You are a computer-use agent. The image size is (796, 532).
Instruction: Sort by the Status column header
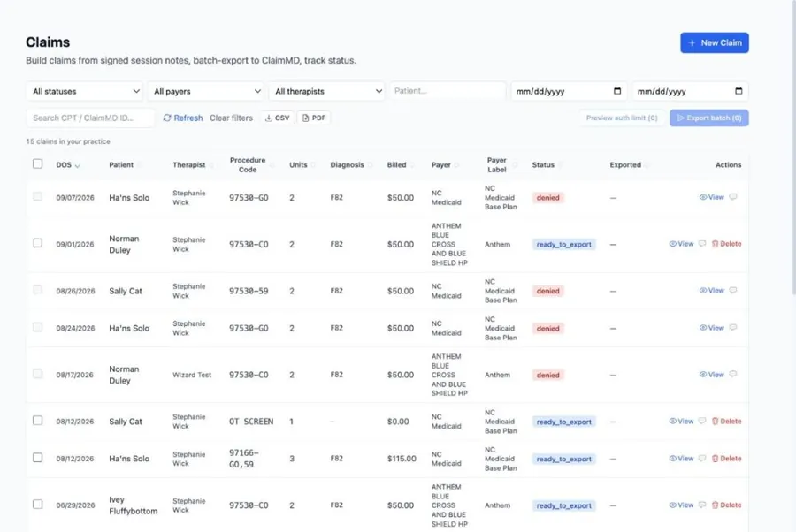[547, 165]
